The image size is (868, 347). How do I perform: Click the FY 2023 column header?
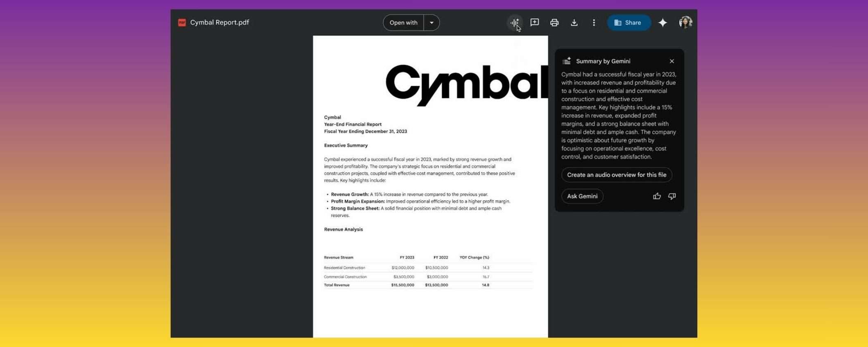pyautogui.click(x=407, y=257)
